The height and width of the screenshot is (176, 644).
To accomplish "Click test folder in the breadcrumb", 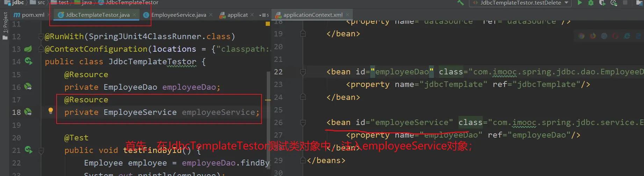I will pos(60,3).
